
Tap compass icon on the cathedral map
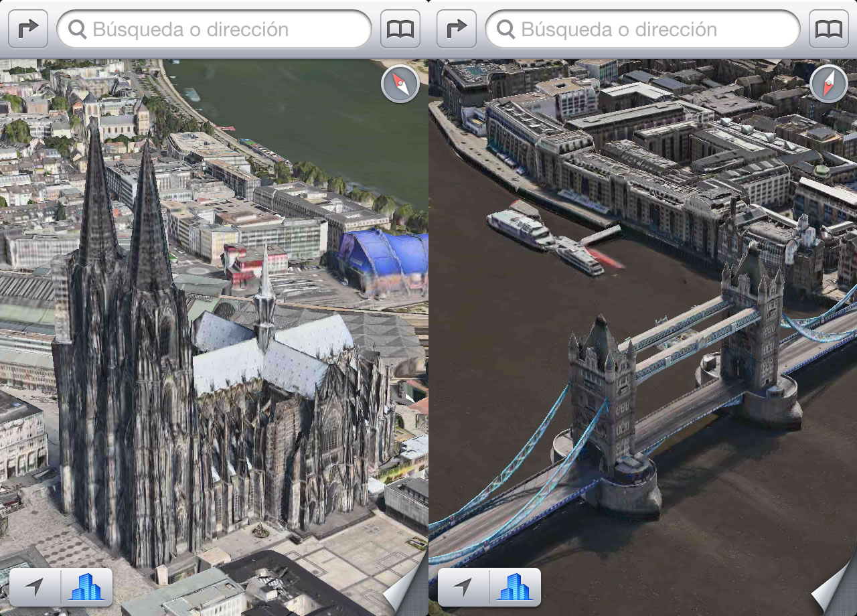[x=400, y=84]
